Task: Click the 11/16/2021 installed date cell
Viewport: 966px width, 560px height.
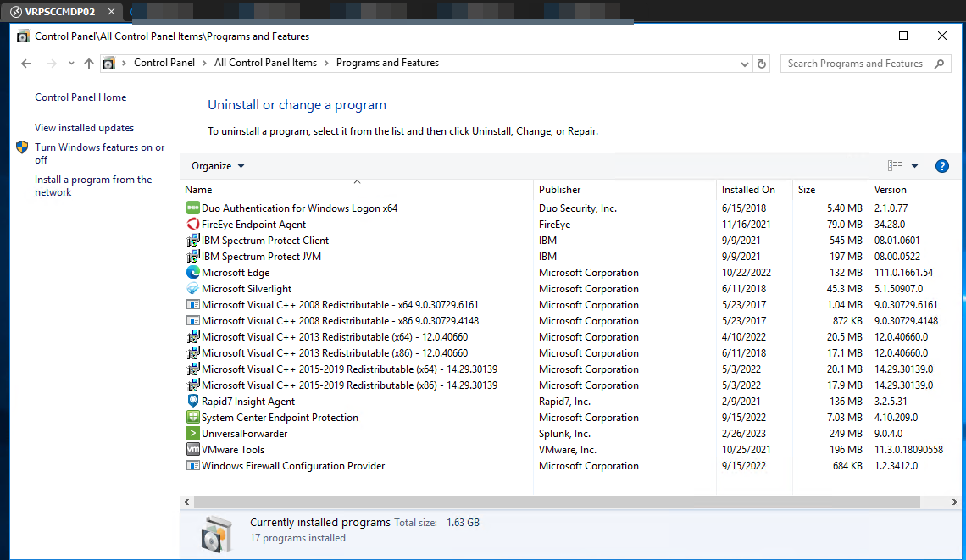Action: coord(746,225)
